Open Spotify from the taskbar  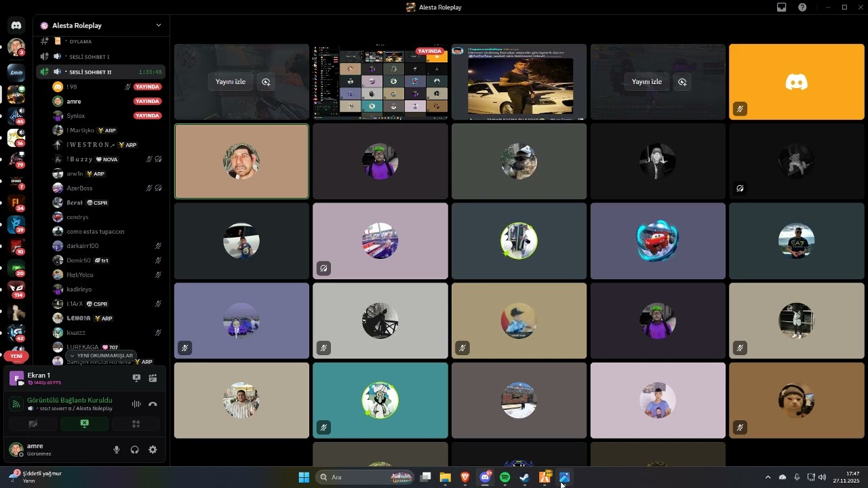pos(505,477)
